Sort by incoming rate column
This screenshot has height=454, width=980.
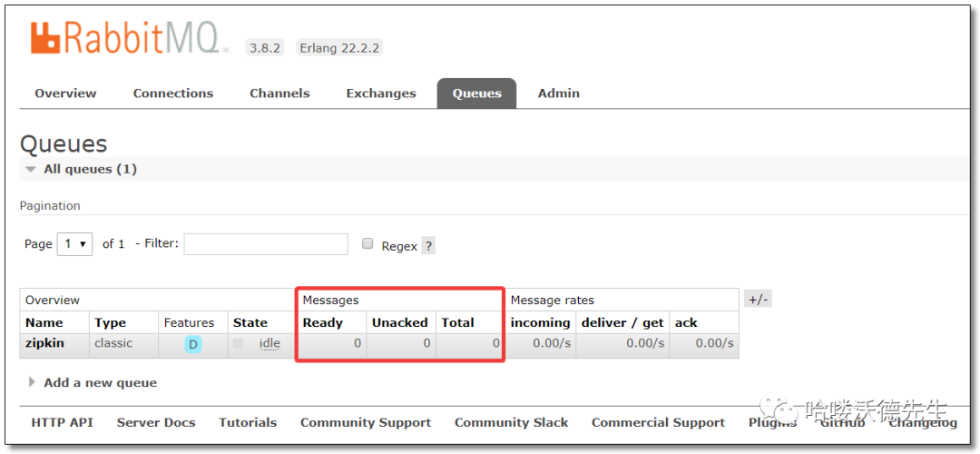(541, 322)
